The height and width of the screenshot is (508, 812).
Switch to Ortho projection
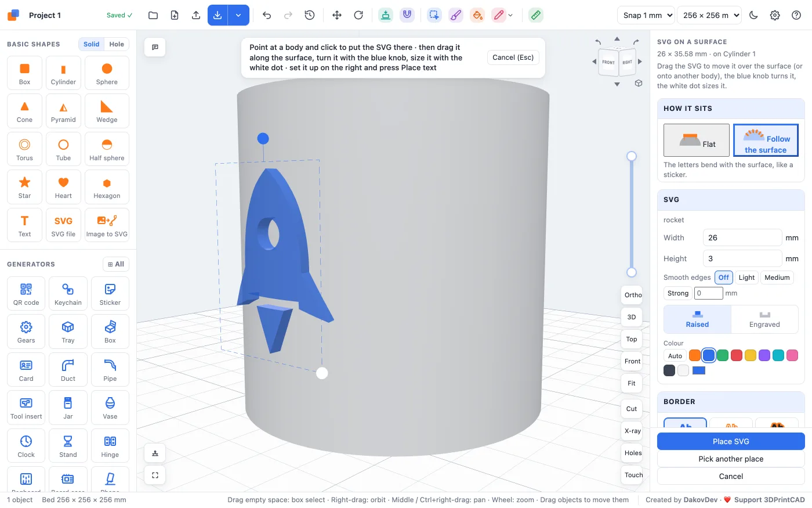[632, 295]
